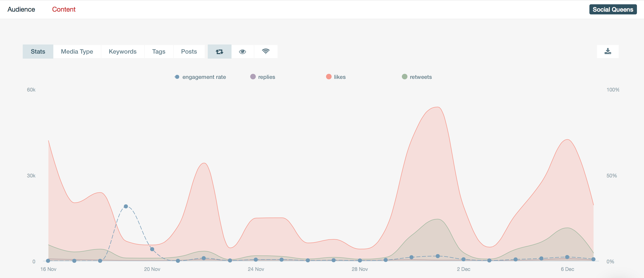The image size is (644, 278).
Task: Toggle the replies series legend dot
Action: tap(253, 77)
